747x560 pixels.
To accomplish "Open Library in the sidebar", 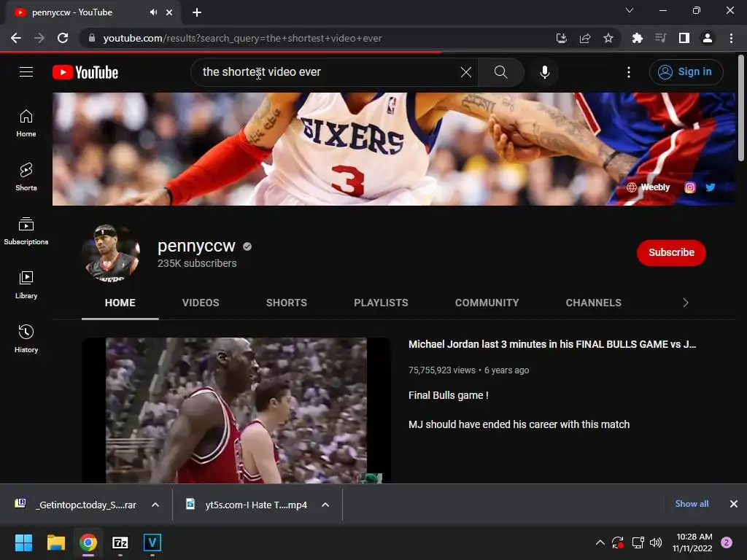I will [x=26, y=285].
